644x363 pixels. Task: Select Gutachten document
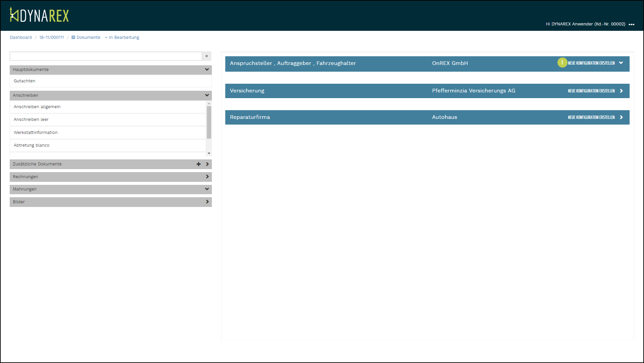click(24, 81)
